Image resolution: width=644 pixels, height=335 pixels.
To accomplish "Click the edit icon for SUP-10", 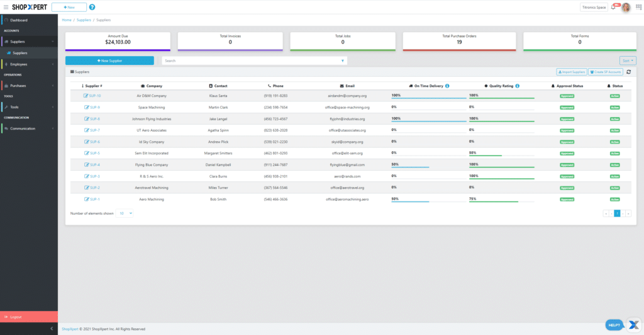I will coord(86,96).
